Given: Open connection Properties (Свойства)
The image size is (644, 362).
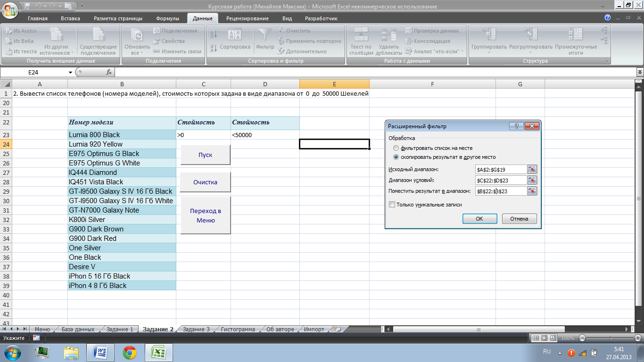Looking at the screenshot, I should coord(169,41).
